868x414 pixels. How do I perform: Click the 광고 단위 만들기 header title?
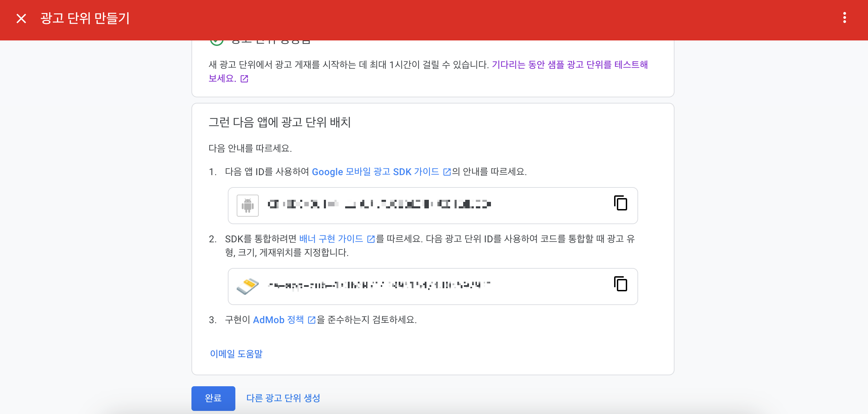pos(85,19)
